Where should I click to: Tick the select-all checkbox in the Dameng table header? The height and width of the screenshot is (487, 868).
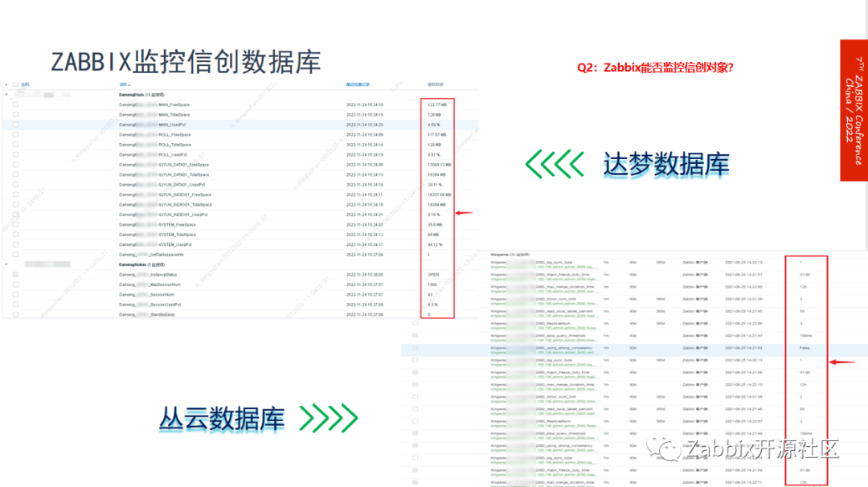(15, 84)
